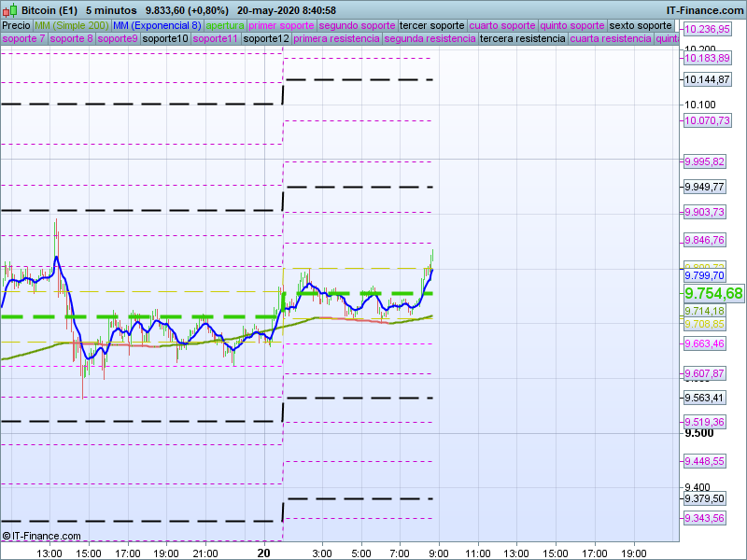The image size is (747, 560).
Task: Click the green 9.754,68 price tag
Action: click(713, 293)
